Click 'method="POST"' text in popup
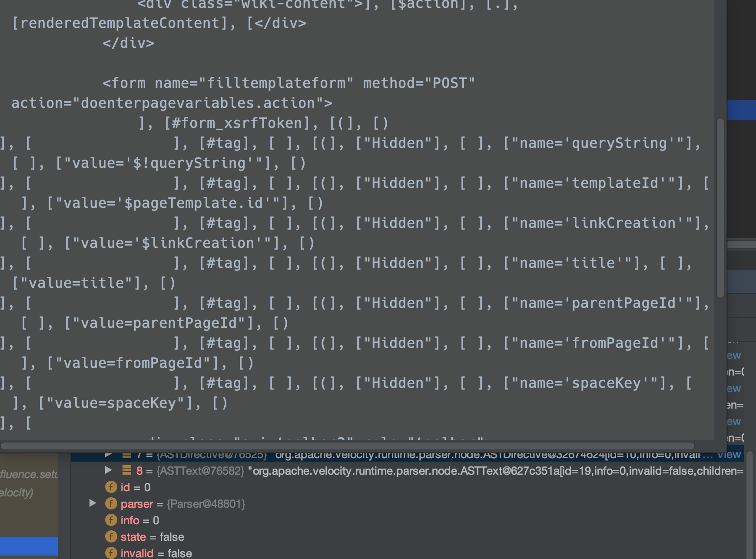756x559 pixels. point(419,83)
